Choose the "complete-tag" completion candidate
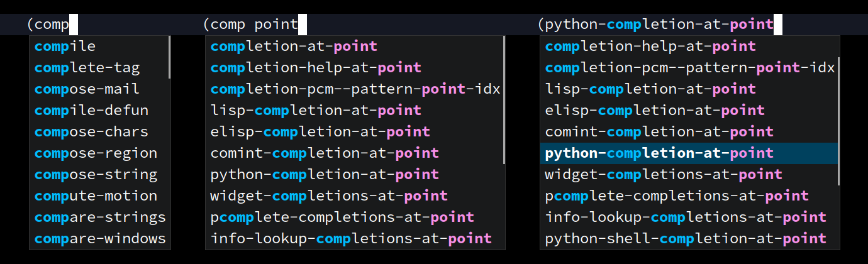The height and width of the screenshot is (264, 868). (x=99, y=68)
